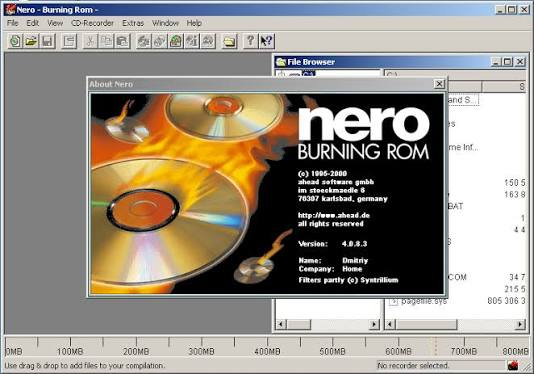534x374 pixels.
Task: Close the About Nero dialog
Action: [x=439, y=84]
